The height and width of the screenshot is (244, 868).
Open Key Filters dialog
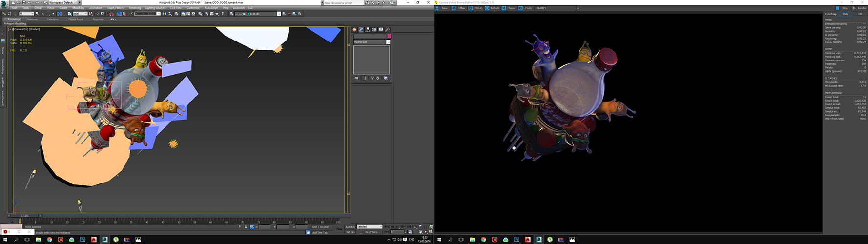tap(372, 232)
